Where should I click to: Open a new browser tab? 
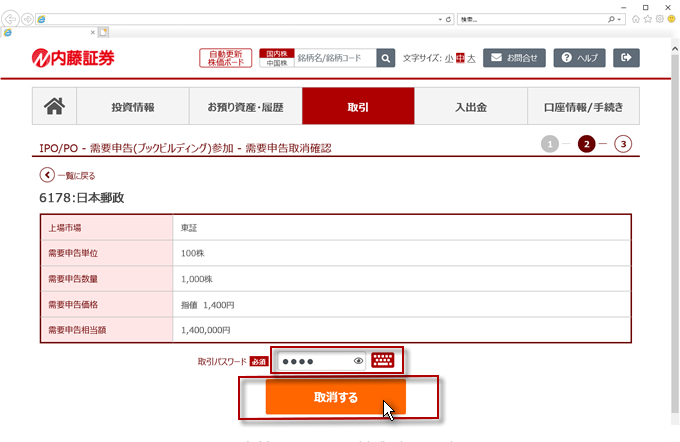[103, 32]
